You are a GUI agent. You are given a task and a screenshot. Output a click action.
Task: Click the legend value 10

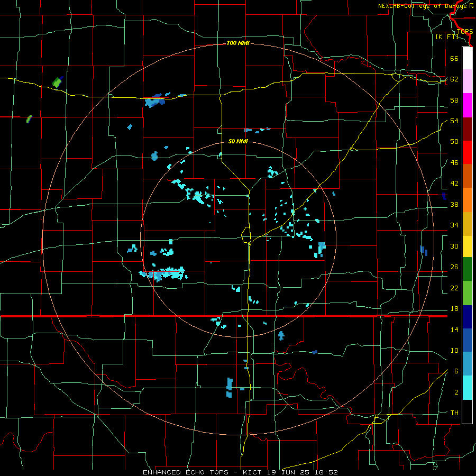click(454, 351)
